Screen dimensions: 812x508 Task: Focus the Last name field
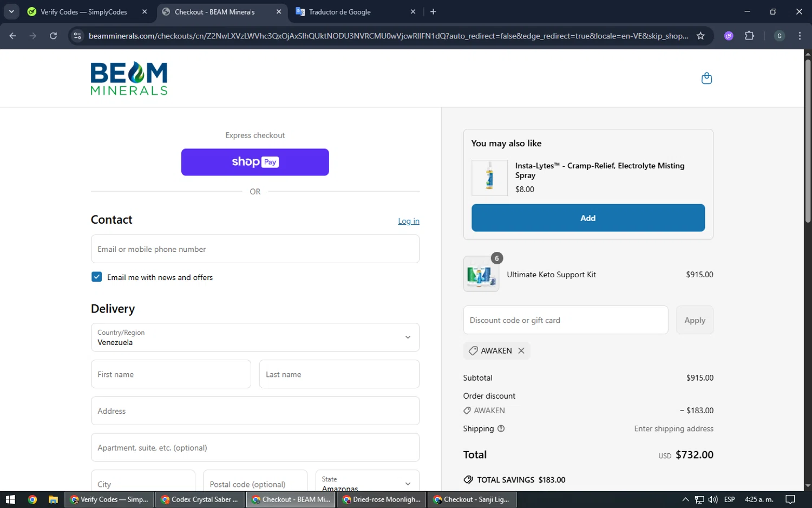(339, 374)
